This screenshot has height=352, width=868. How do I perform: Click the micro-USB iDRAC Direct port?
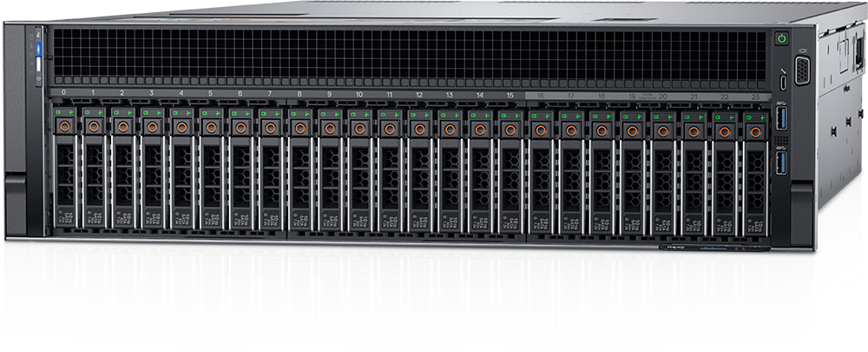click(x=784, y=83)
